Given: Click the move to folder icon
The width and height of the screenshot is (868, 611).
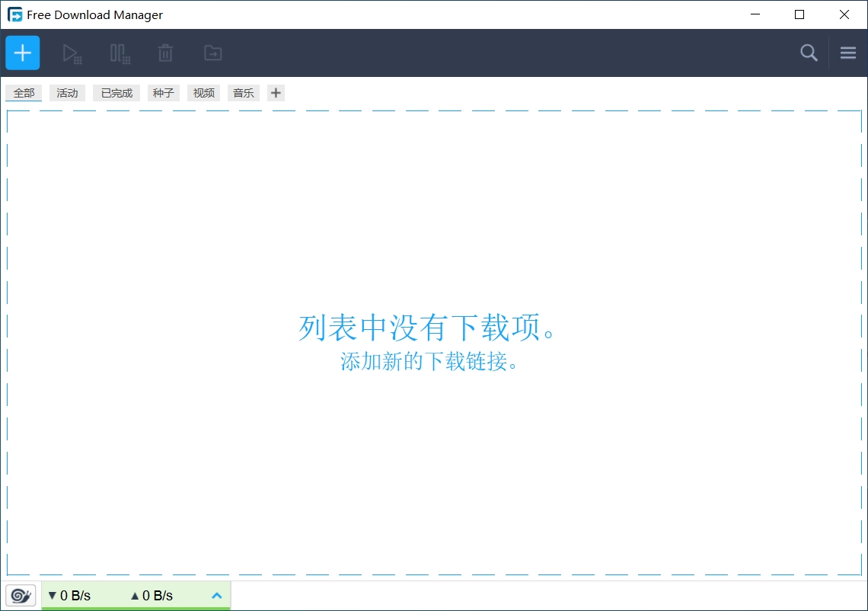Looking at the screenshot, I should tap(213, 53).
